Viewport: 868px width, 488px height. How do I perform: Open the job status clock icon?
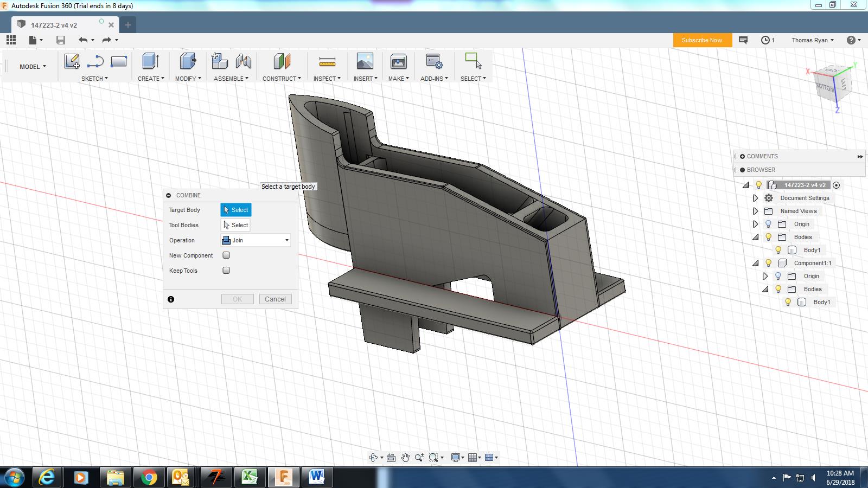(x=765, y=40)
